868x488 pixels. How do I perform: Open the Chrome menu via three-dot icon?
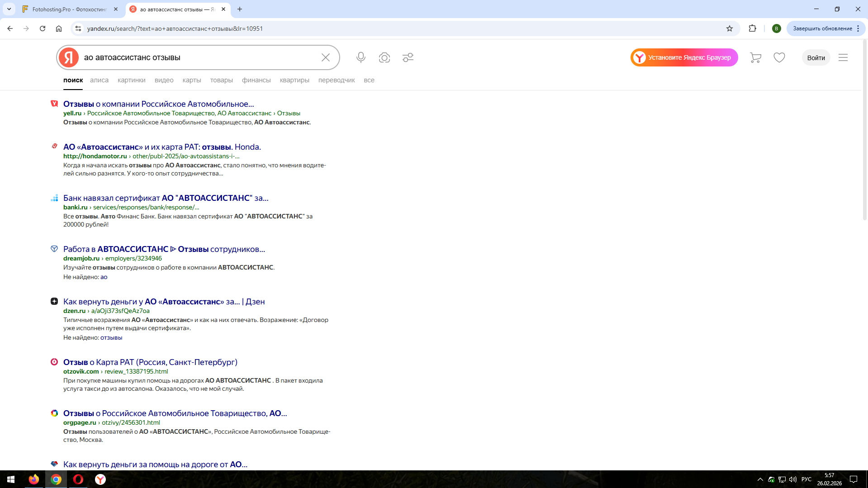[858, 28]
